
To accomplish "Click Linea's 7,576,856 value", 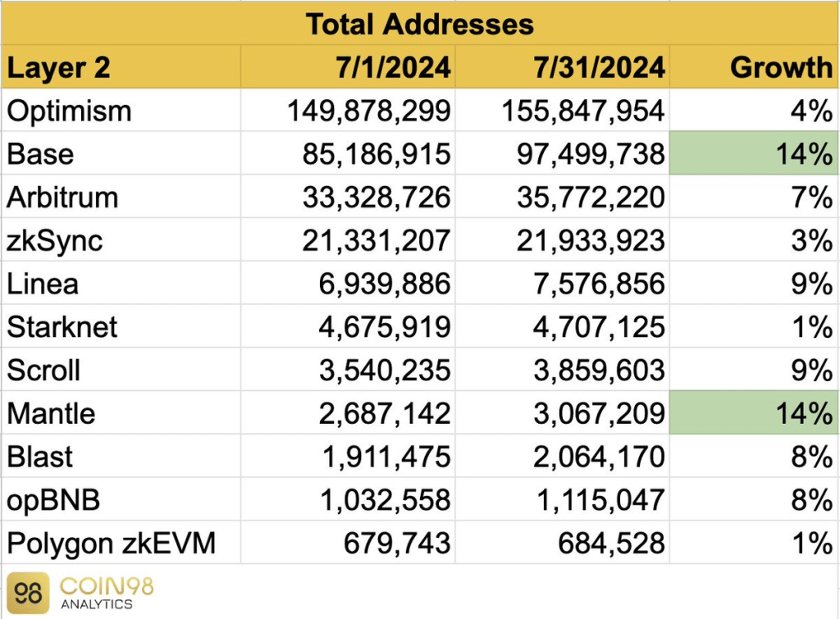I will point(598,284).
